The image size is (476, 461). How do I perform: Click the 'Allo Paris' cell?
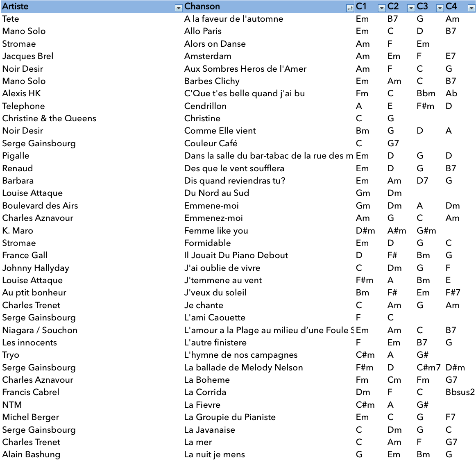(203, 31)
